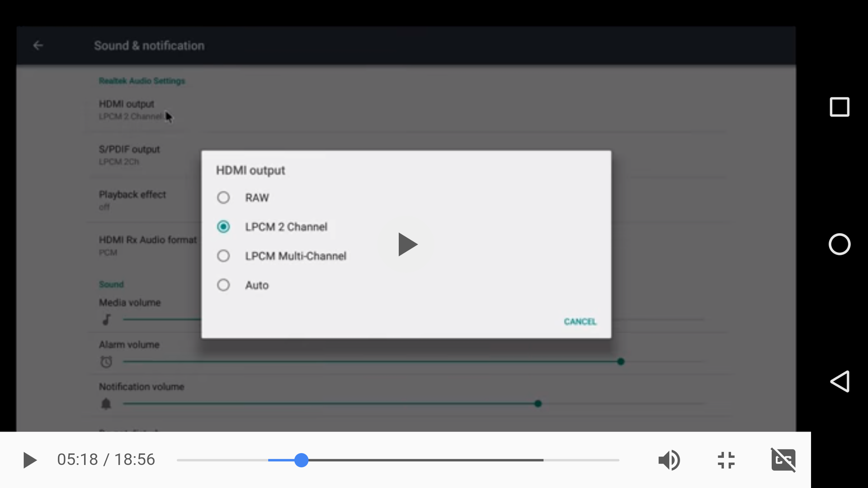Choose LPCM Multi-Channel radio option
The width and height of the screenshot is (868, 488).
[223, 256]
